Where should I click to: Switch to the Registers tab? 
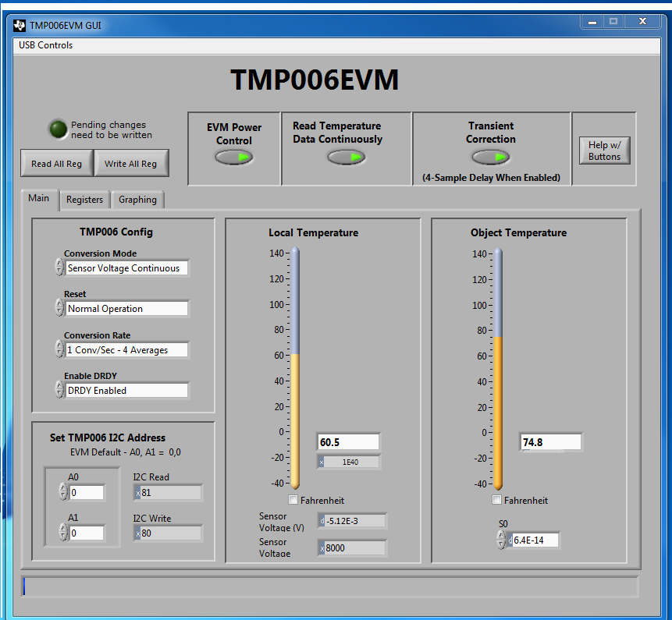[x=84, y=200]
